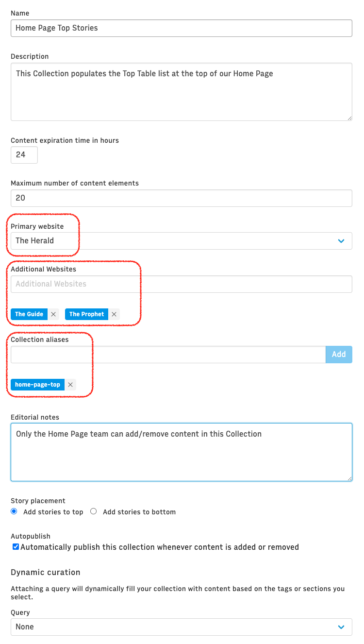The width and height of the screenshot is (364, 644).
Task: Click into the Description text area
Action: 182,92
